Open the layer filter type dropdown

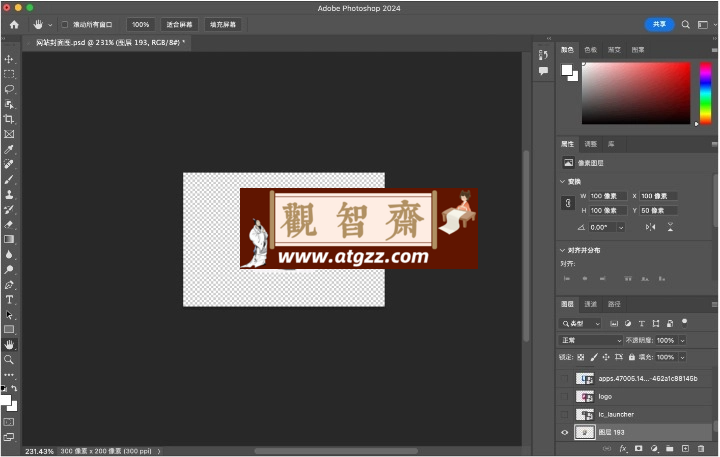(x=580, y=323)
